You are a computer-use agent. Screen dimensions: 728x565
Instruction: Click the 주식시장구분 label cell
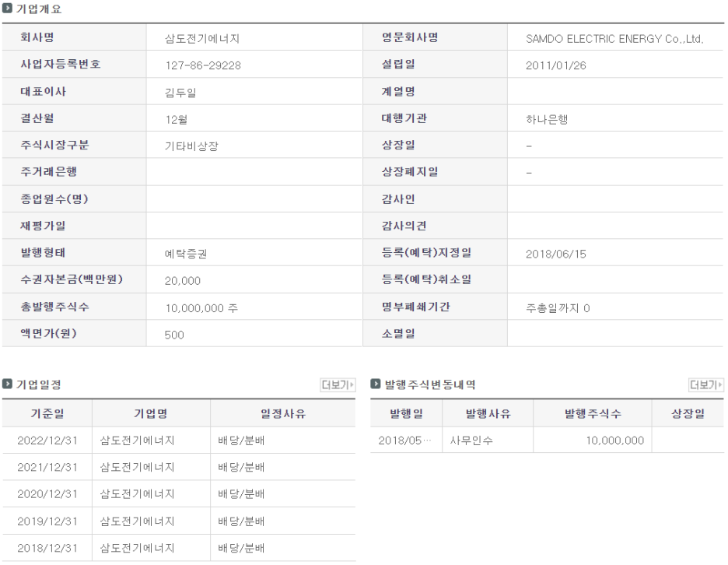(75, 145)
